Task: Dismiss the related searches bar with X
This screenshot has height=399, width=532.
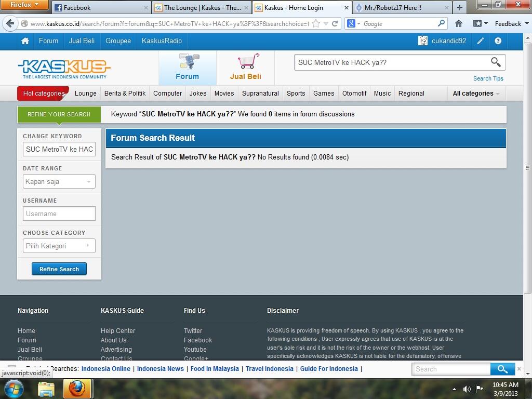Action: 519,369
